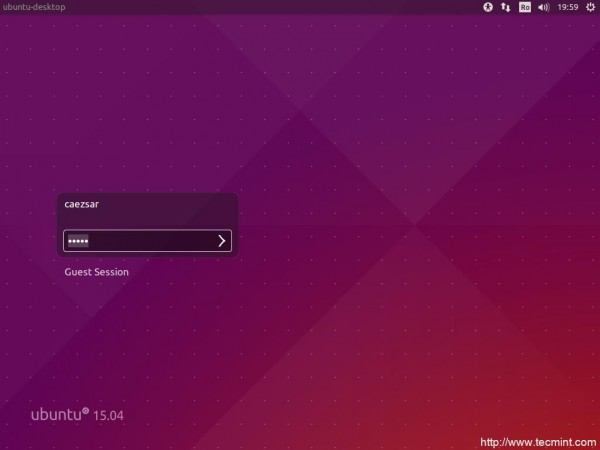Click the password input field
Image resolution: width=600 pixels, height=450 pixels.
(147, 241)
